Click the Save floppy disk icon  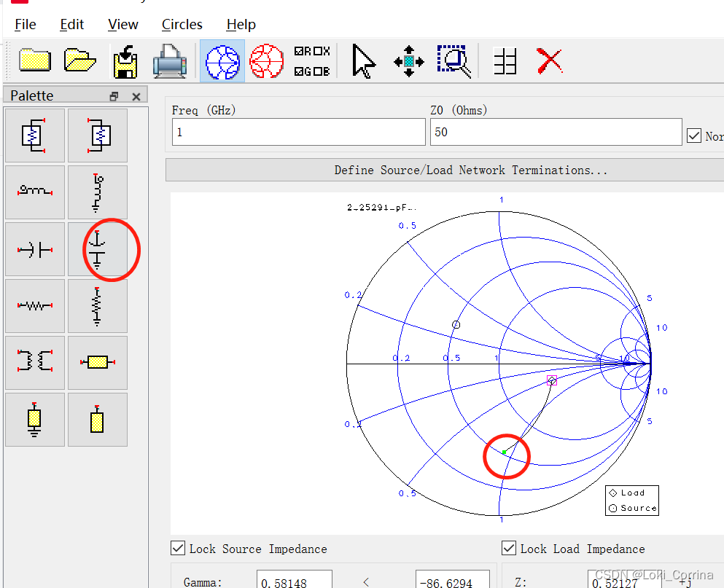125,61
